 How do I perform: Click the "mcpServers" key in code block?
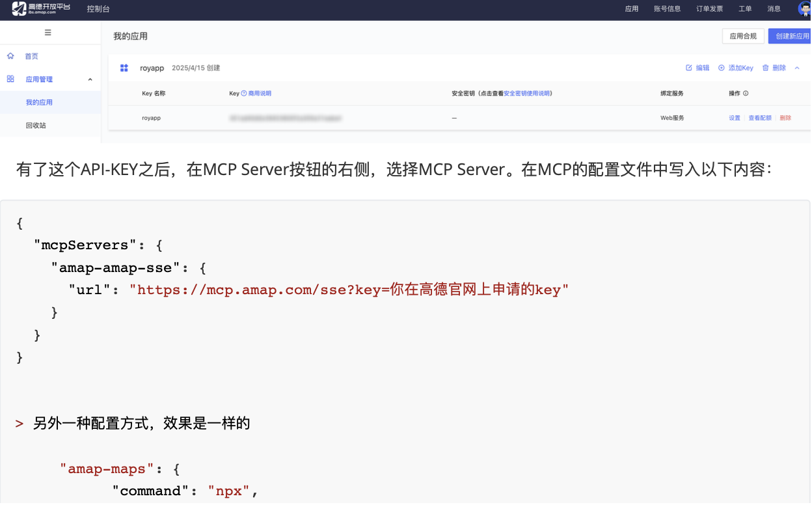(85, 245)
